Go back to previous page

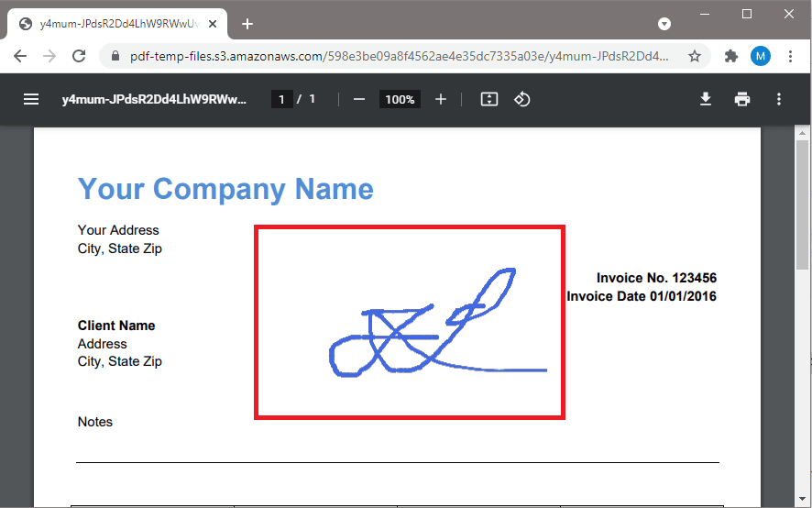tap(20, 56)
